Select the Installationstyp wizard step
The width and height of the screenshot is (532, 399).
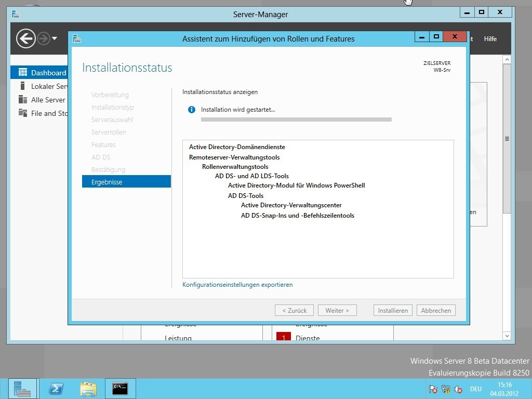point(112,107)
